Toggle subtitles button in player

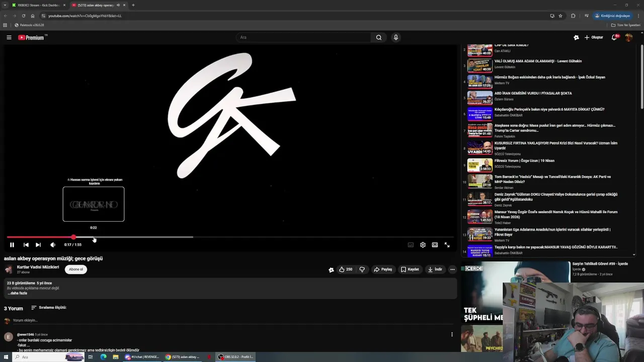411,245
